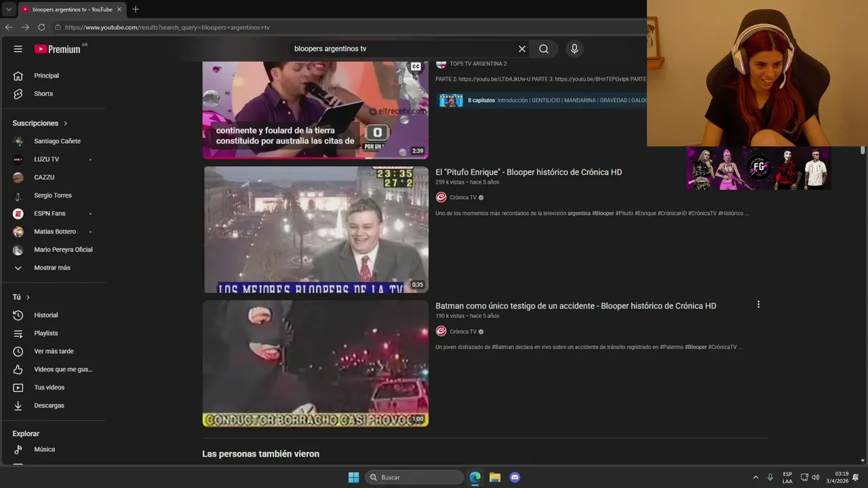The height and width of the screenshot is (488, 868).
Task: Open Ver más tarde list
Action: pyautogui.click(x=53, y=351)
